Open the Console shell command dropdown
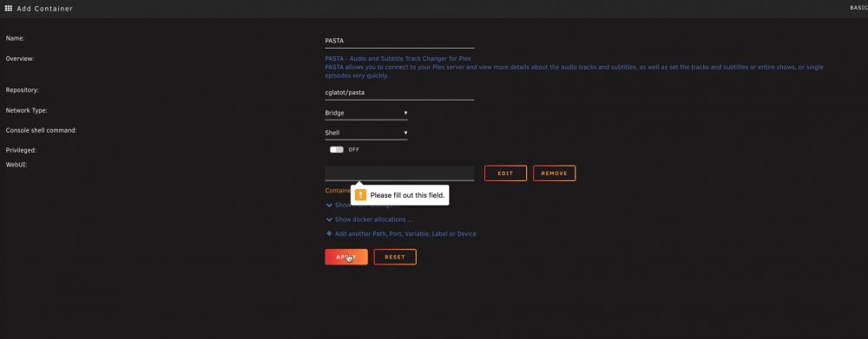This screenshot has width=868, height=339. tap(366, 133)
